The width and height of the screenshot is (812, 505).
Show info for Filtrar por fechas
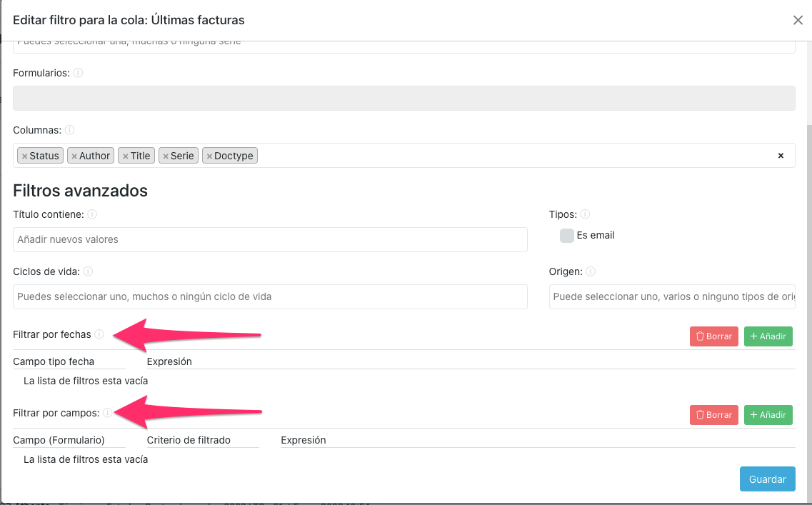tap(99, 334)
